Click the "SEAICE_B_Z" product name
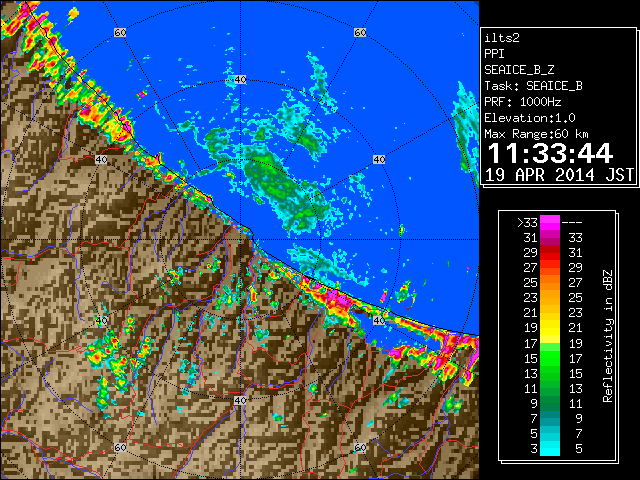Image resolution: width=640 pixels, height=480 pixels. pyautogui.click(x=519, y=70)
